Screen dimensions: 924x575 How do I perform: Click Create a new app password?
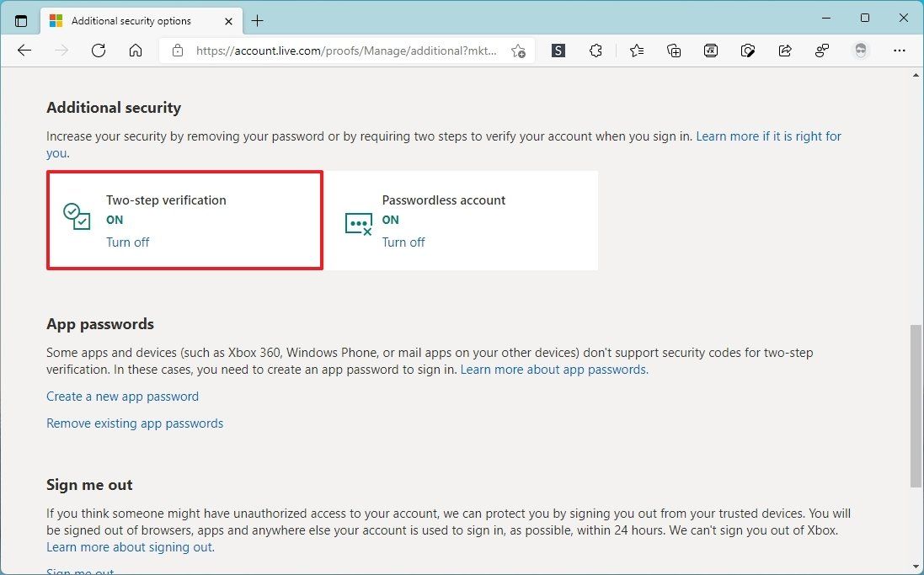tap(122, 396)
